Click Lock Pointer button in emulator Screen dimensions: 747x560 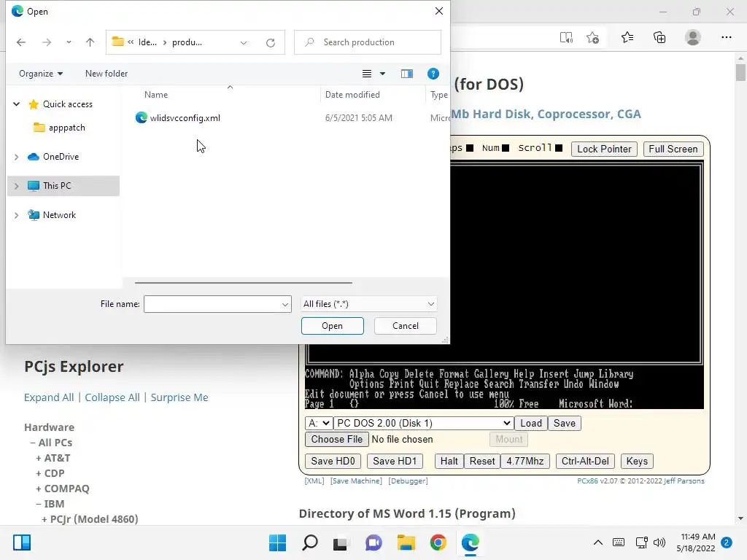click(604, 149)
